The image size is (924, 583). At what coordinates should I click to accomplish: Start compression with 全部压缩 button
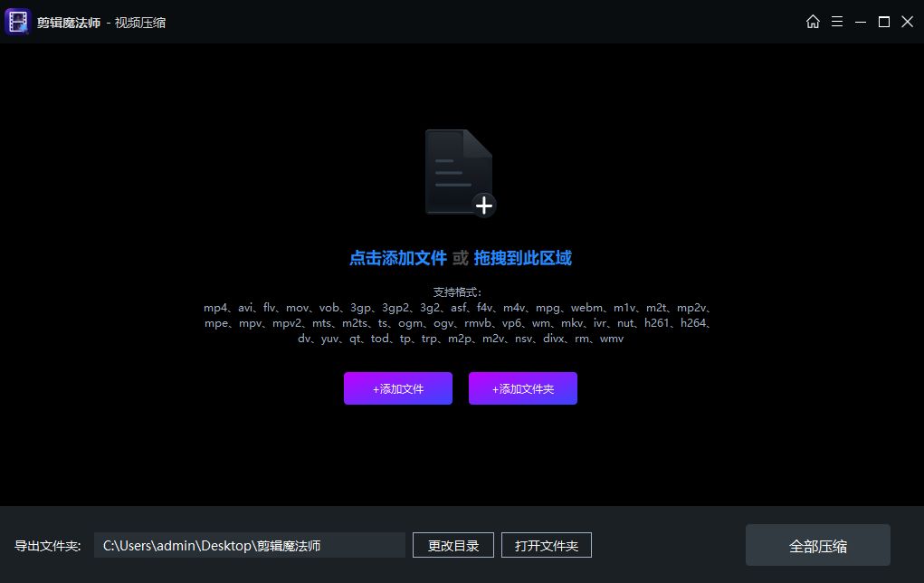pos(818,545)
